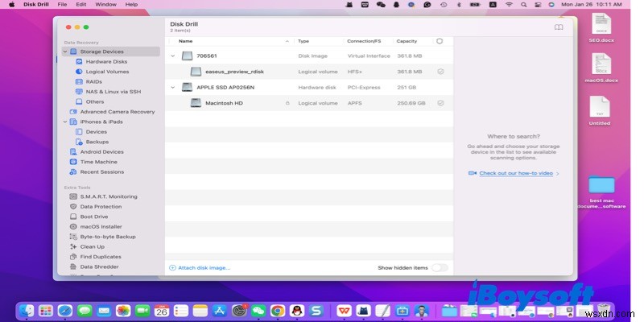Screen dimensions: 644x322
Task: Click date and time in menu bar
Action: [x=591, y=5]
